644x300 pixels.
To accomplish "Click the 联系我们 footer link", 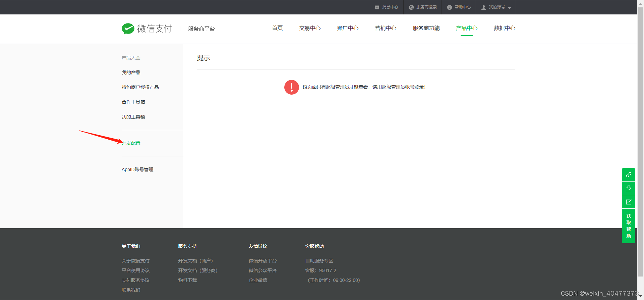I will tap(131, 290).
